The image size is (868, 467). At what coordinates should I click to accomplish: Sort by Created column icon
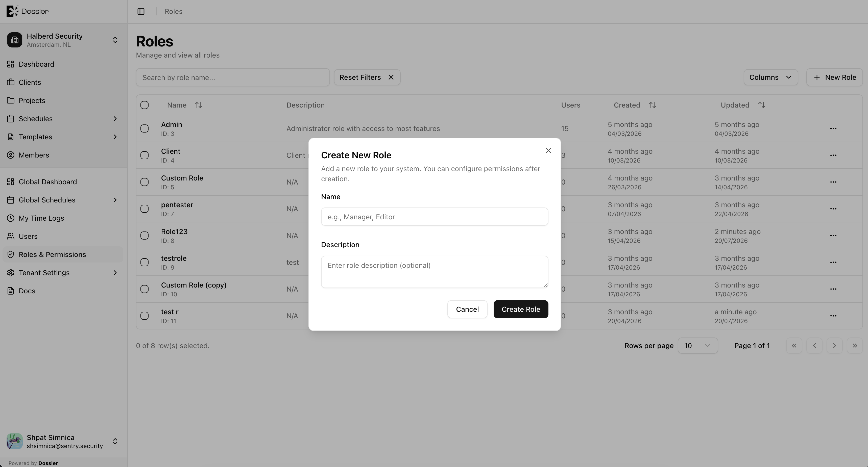point(652,105)
